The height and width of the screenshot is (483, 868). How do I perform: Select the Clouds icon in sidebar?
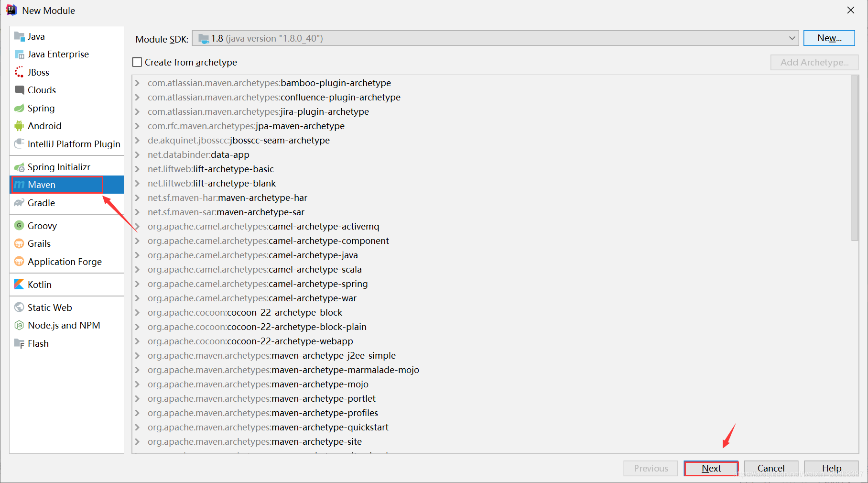[x=19, y=90]
